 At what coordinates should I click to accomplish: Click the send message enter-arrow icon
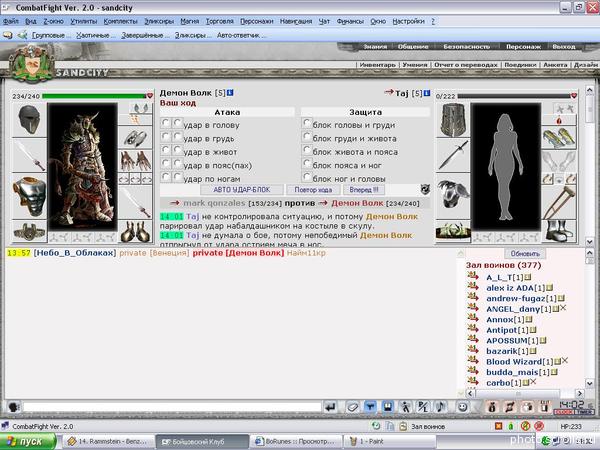(x=330, y=407)
